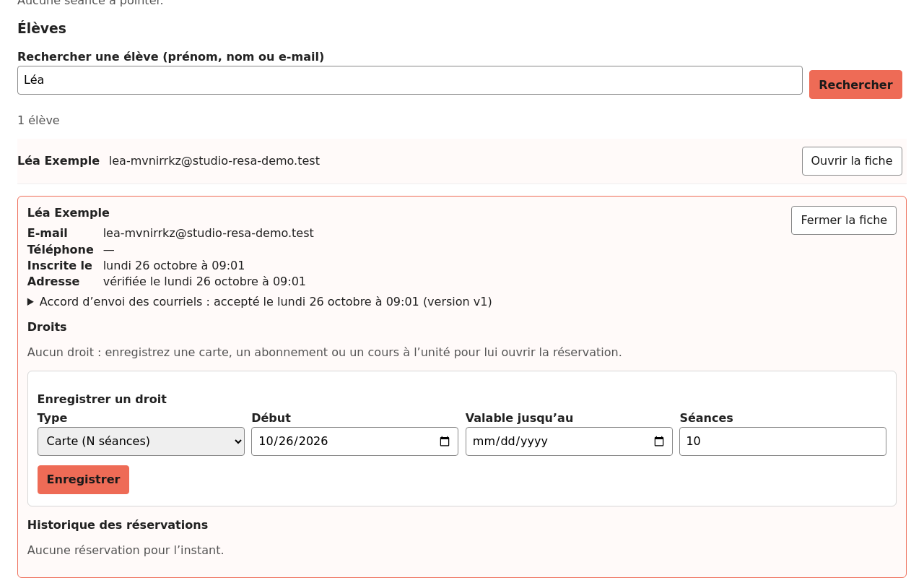
Task: Click the Enregistrer un droit heading
Action: (x=102, y=400)
